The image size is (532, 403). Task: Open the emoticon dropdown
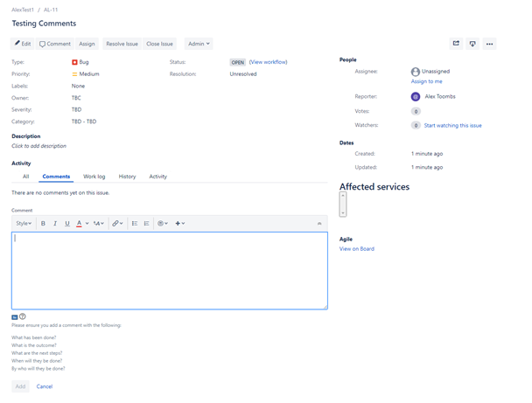[163, 224]
